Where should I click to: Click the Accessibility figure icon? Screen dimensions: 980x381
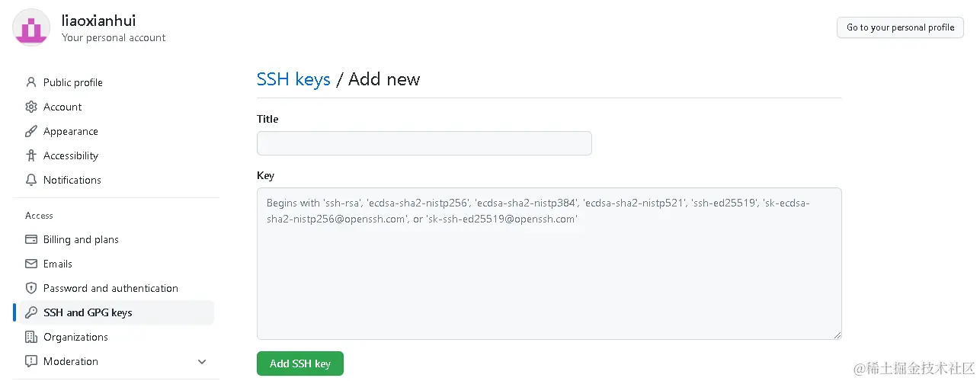point(31,155)
